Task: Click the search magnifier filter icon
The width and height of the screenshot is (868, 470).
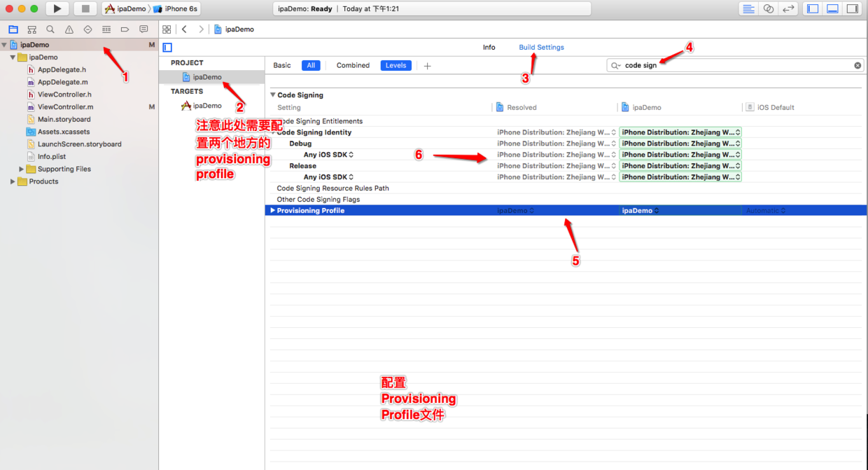Action: point(615,65)
